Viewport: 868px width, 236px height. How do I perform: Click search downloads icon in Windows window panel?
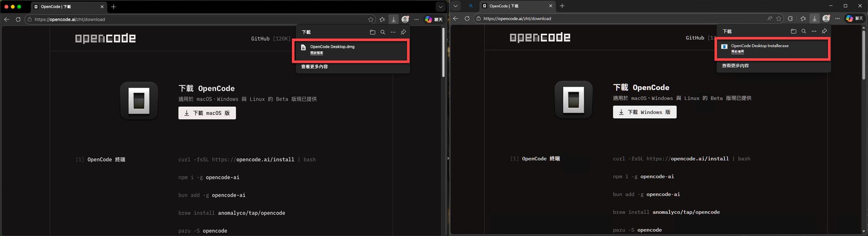(804, 31)
